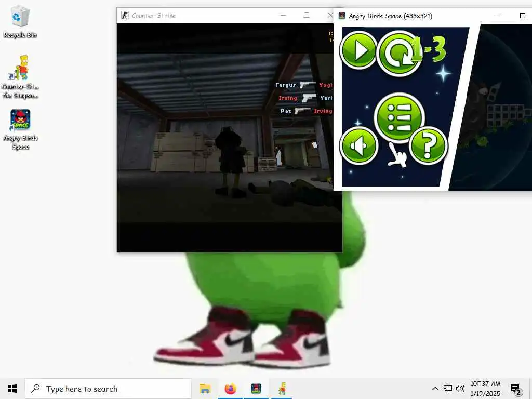Open the network status tray icon
This screenshot has height=399, width=532.
click(447, 389)
